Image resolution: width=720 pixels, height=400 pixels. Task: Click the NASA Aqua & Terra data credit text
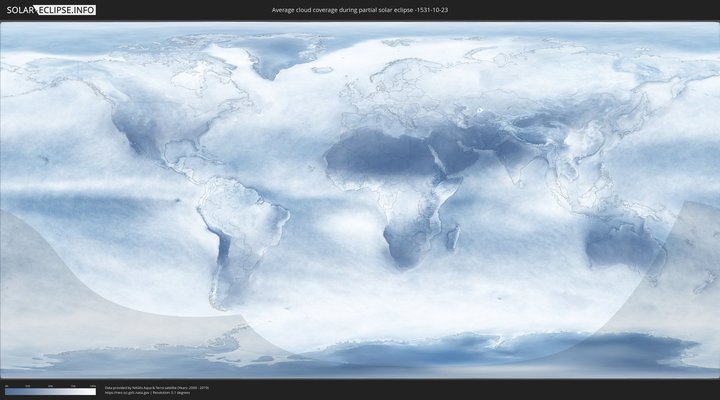156,387
